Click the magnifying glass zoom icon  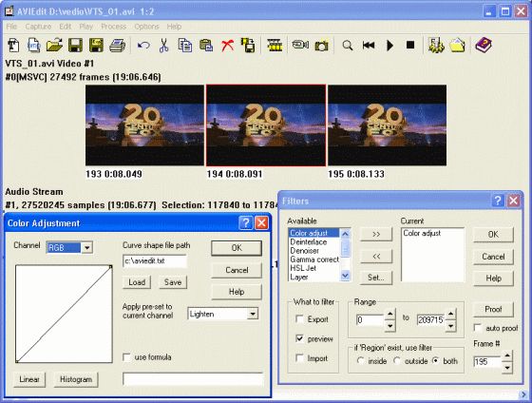coord(348,46)
